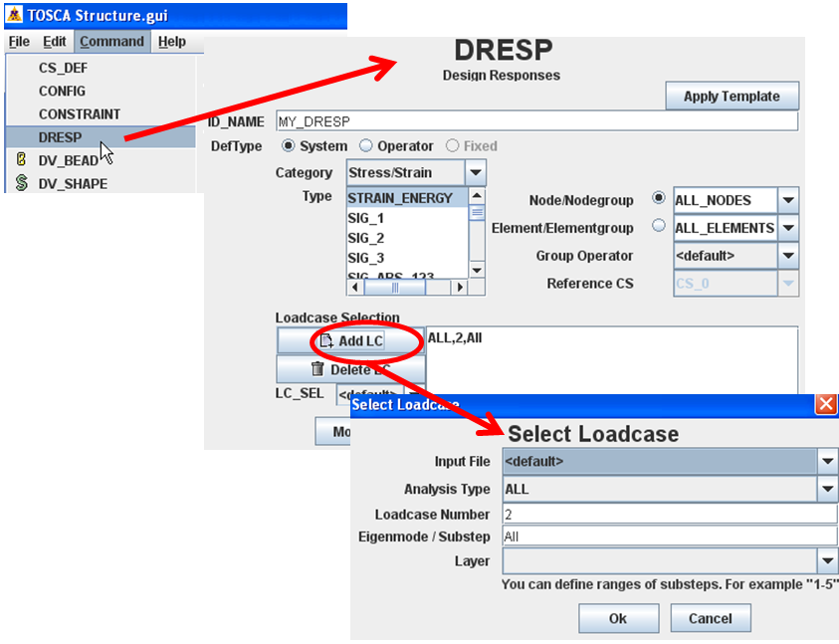Click the Eigenmode / Substep field
Screen dimensions: 839x644
(670, 537)
